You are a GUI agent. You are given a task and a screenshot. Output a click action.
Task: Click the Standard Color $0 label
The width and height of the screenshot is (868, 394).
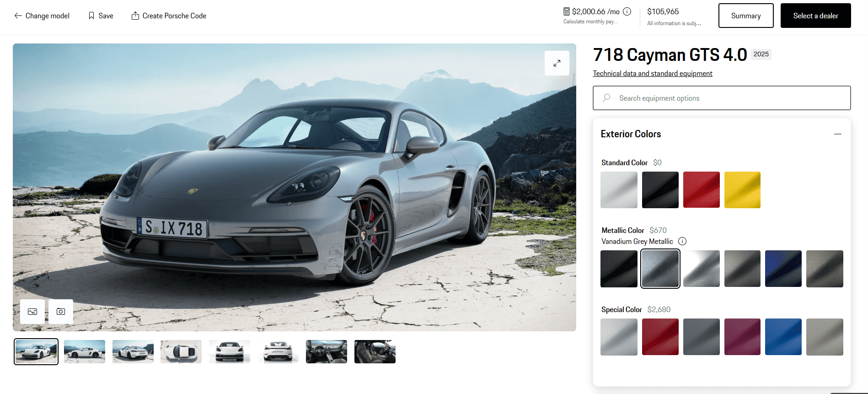click(x=631, y=162)
